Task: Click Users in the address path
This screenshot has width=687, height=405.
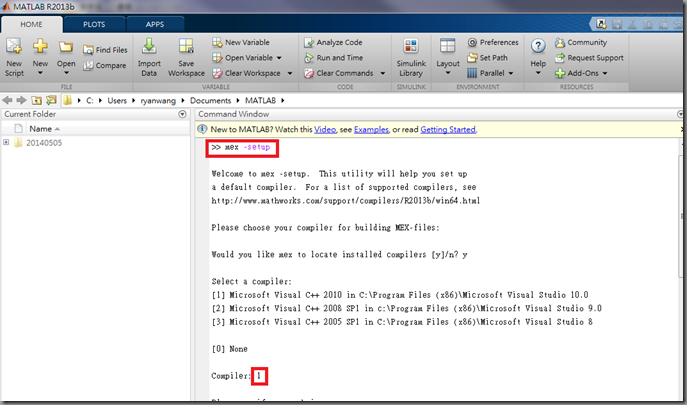Action: point(117,101)
